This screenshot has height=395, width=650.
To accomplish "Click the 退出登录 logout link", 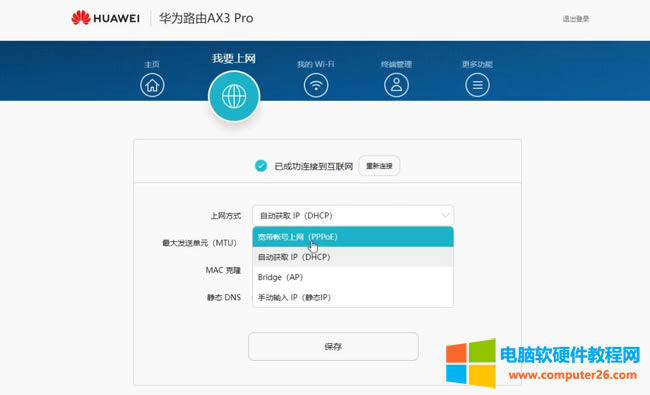I will 576,19.
